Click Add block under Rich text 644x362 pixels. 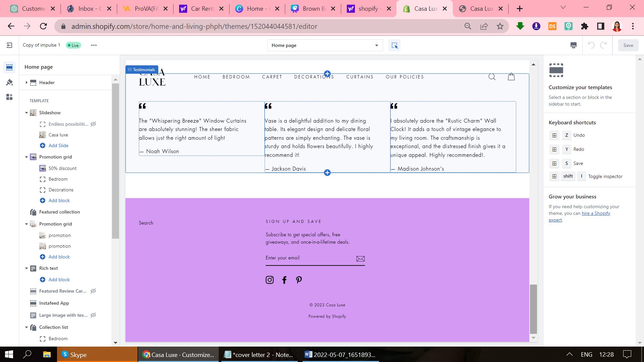pyautogui.click(x=59, y=280)
